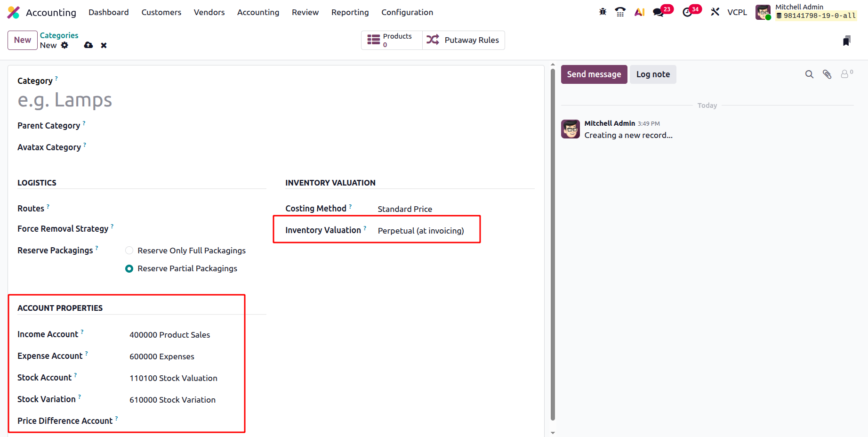Screen dimensions: 868x437
Task: Open the AI assistant icon
Action: click(639, 12)
